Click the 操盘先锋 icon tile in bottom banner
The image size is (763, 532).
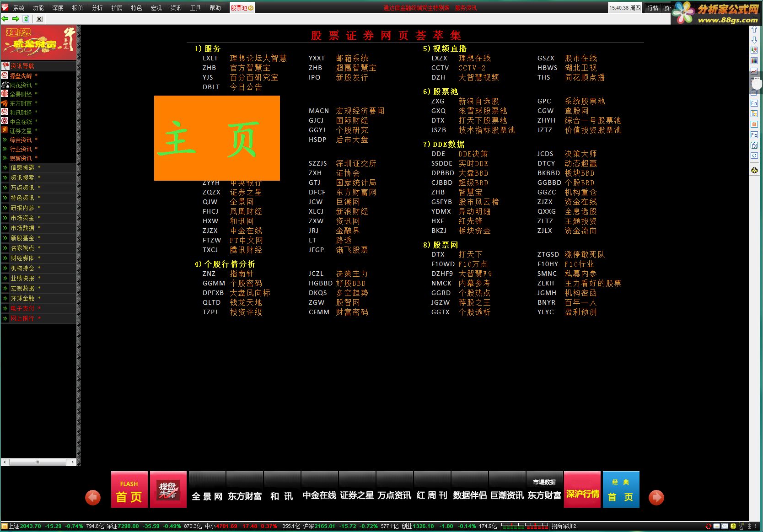[x=168, y=489]
